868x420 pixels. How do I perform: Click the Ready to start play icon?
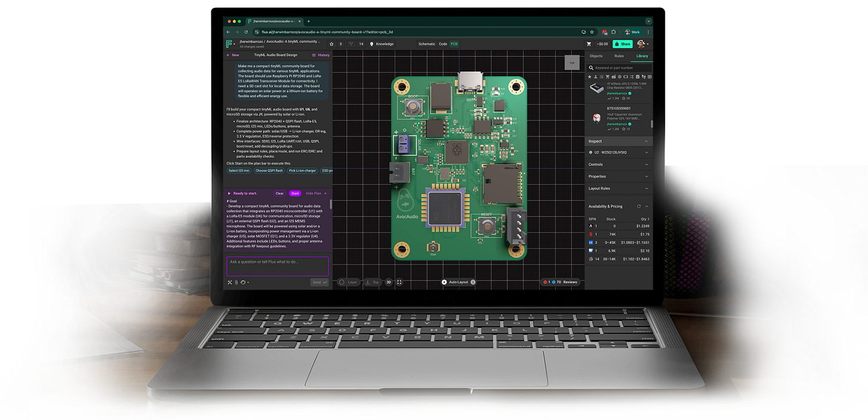point(230,194)
